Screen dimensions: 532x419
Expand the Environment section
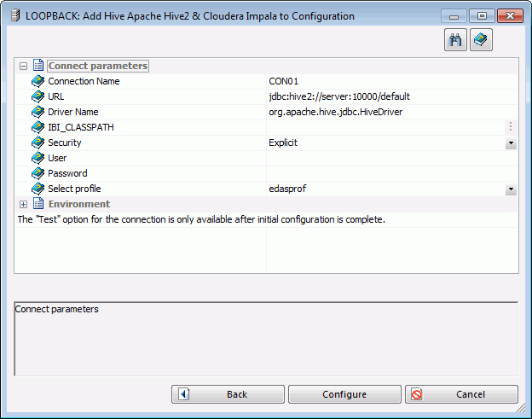pyautogui.click(x=23, y=204)
